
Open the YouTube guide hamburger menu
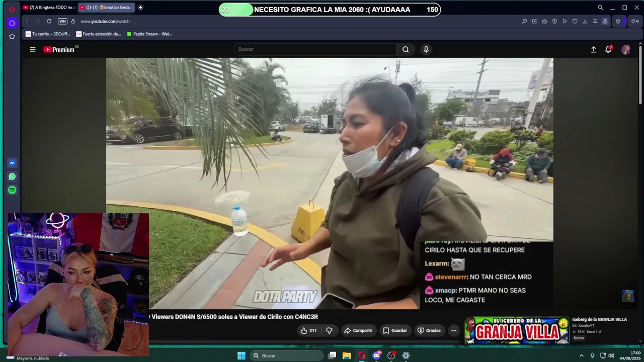pos(33,49)
